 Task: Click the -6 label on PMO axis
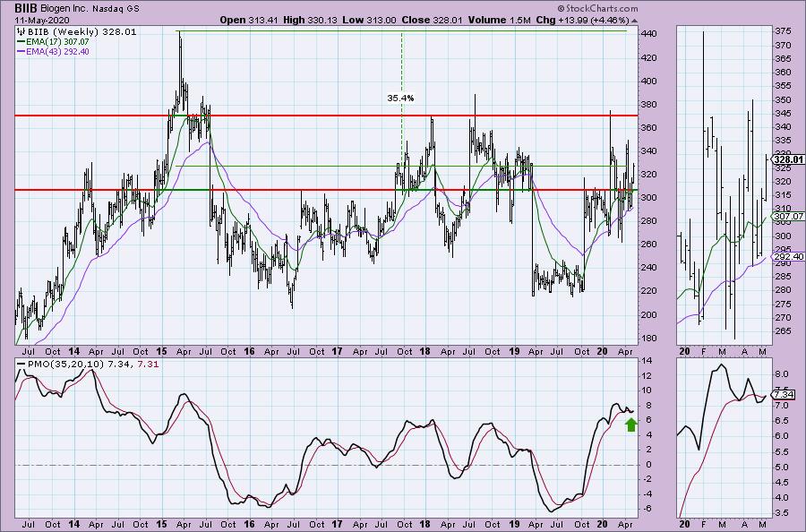647,509
